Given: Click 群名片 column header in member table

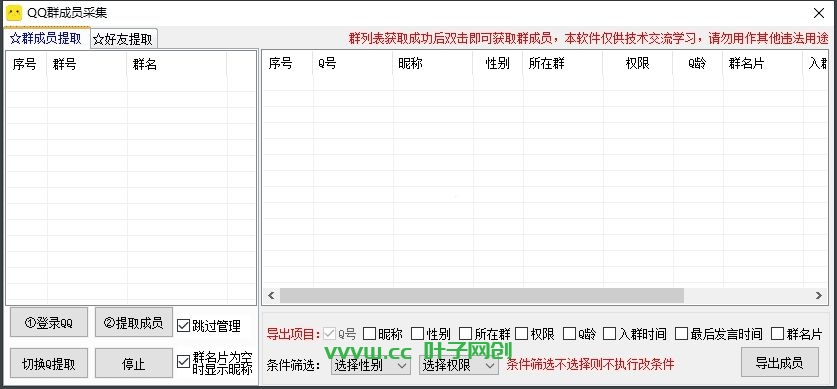Looking at the screenshot, I should coord(763,63).
